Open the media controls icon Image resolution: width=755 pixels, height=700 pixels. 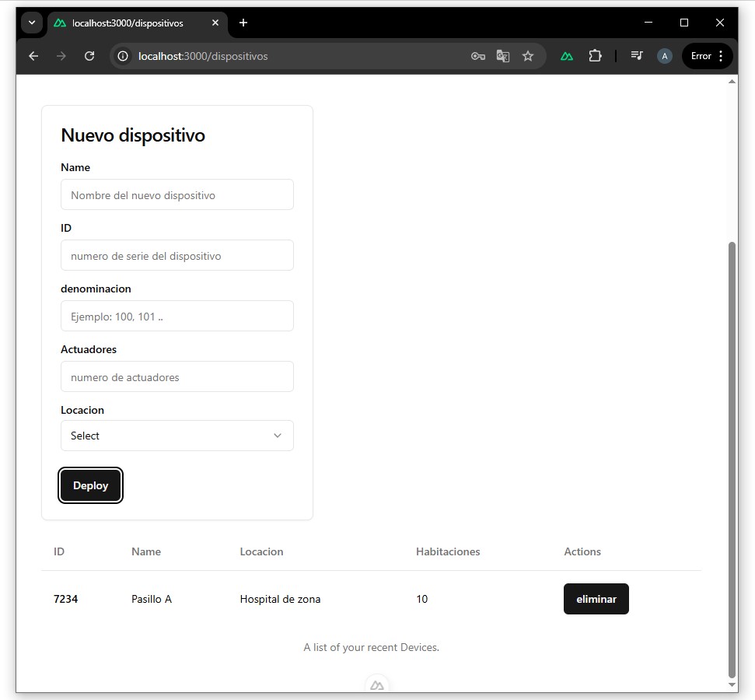coord(637,56)
